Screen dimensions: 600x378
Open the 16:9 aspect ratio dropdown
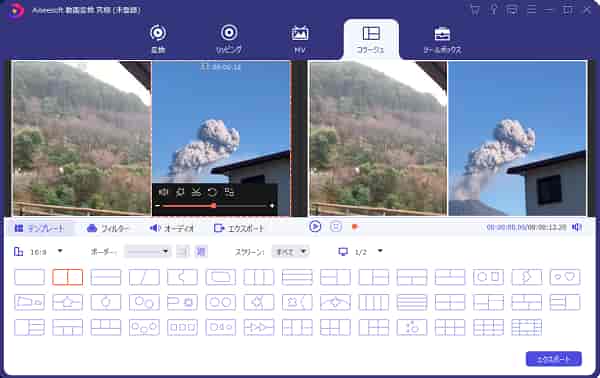pyautogui.click(x=38, y=252)
